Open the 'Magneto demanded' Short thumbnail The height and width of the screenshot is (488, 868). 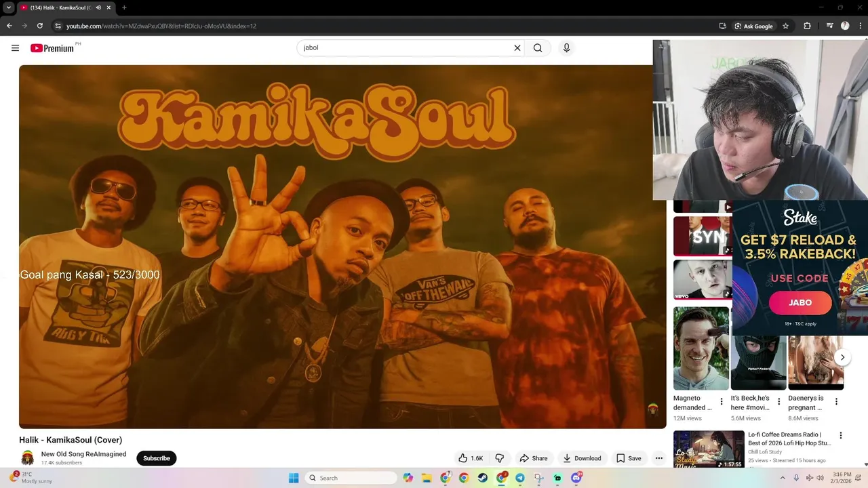[x=701, y=348]
